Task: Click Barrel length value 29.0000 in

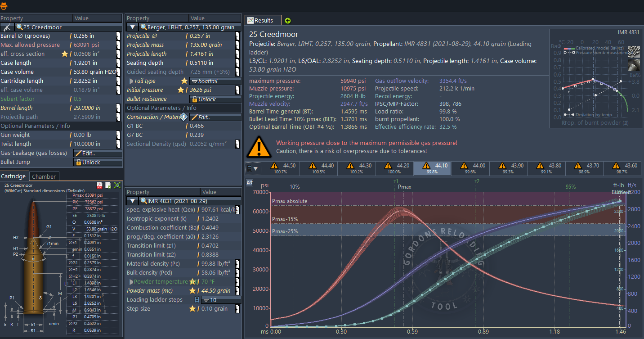Action: 87,108
